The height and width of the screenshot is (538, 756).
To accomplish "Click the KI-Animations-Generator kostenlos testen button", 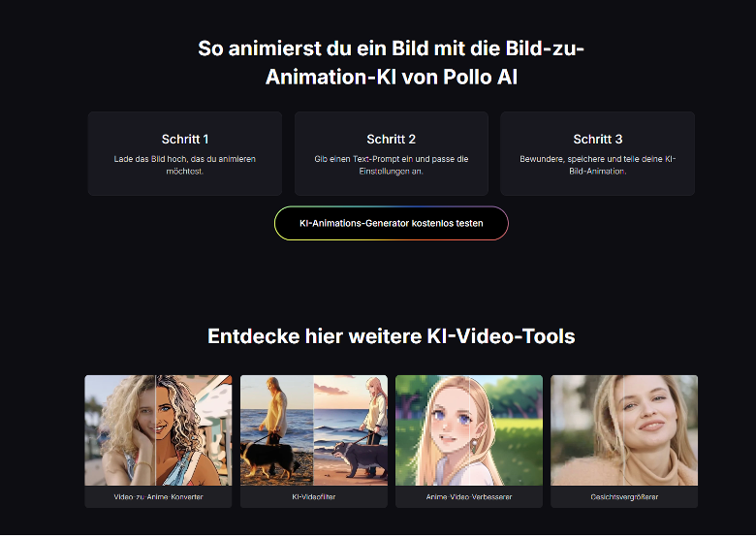I will (391, 223).
